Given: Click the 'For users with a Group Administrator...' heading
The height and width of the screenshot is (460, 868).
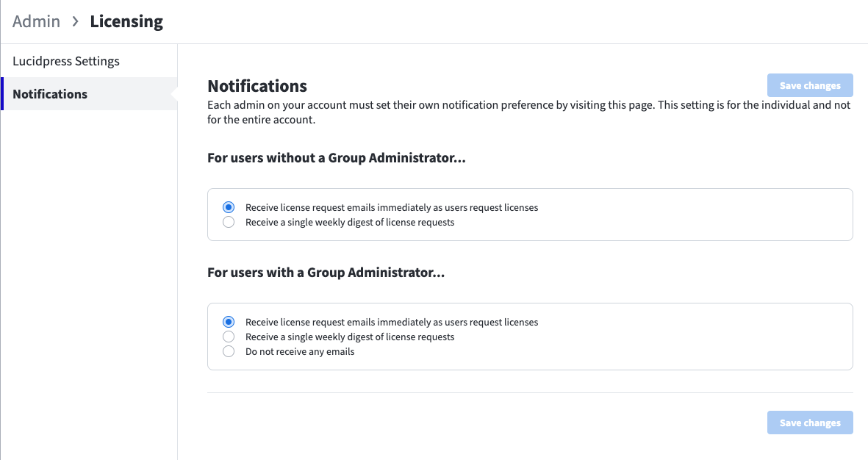Looking at the screenshot, I should coord(326,273).
